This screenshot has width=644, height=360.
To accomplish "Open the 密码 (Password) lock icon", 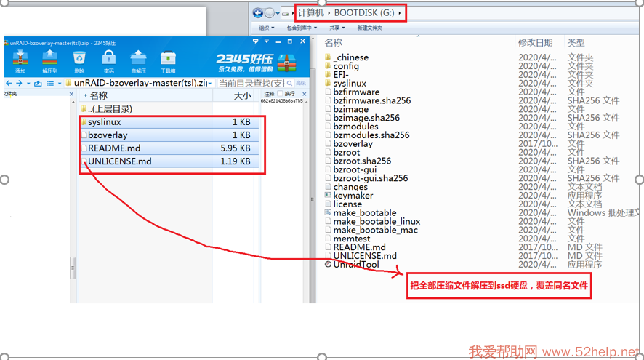I will [x=108, y=61].
